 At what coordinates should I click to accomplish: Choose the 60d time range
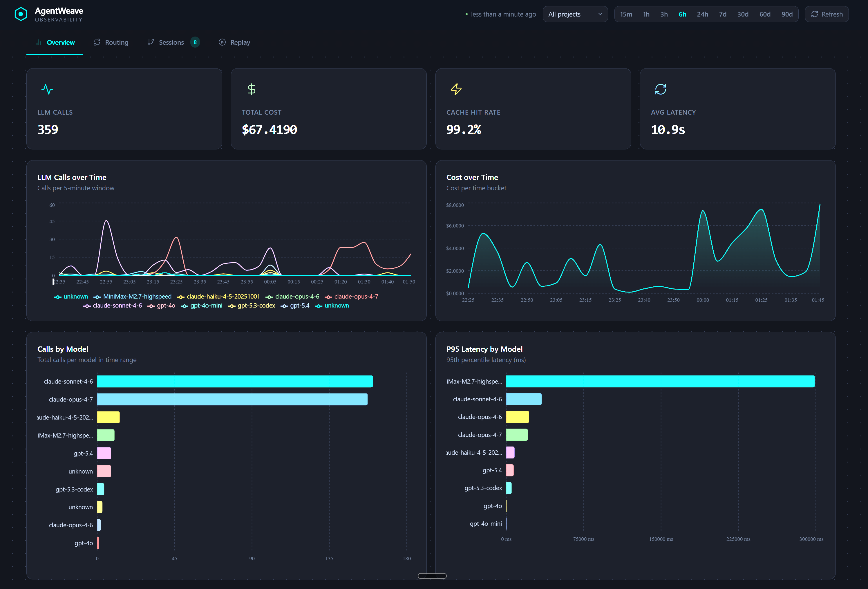(765, 14)
